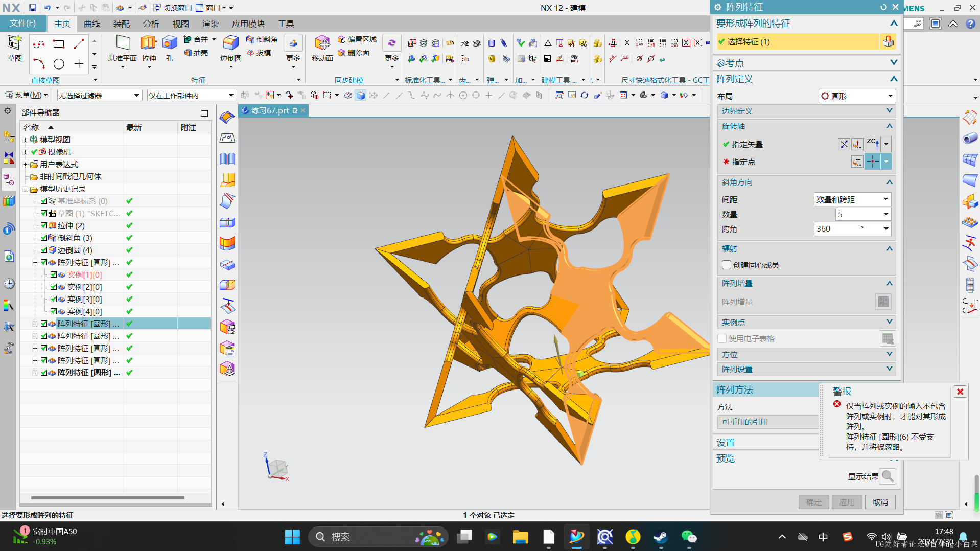Expand the 模型视图 tree node
This screenshot has height=551, width=980.
[25, 140]
